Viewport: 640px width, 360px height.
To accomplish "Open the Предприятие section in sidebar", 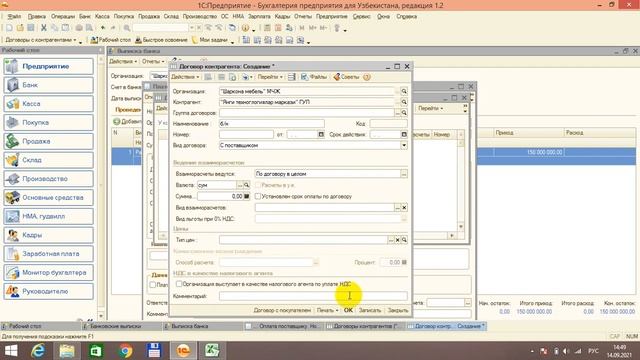I will [x=49, y=66].
